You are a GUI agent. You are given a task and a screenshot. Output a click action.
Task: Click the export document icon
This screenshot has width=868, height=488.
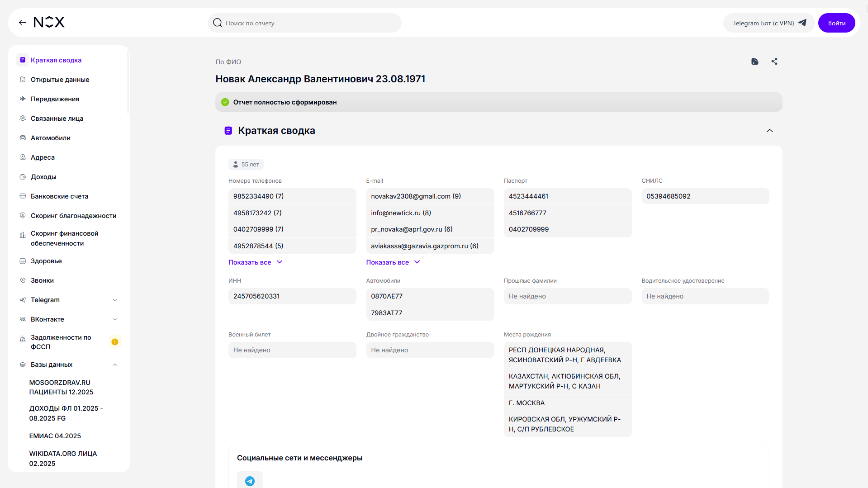tap(754, 62)
